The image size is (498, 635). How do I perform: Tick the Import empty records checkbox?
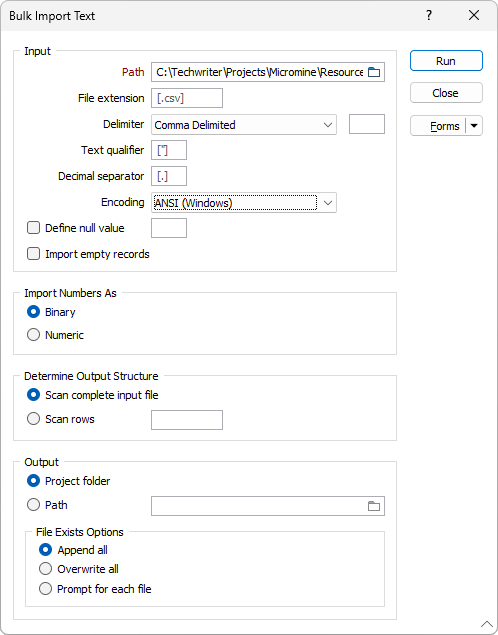[33, 254]
